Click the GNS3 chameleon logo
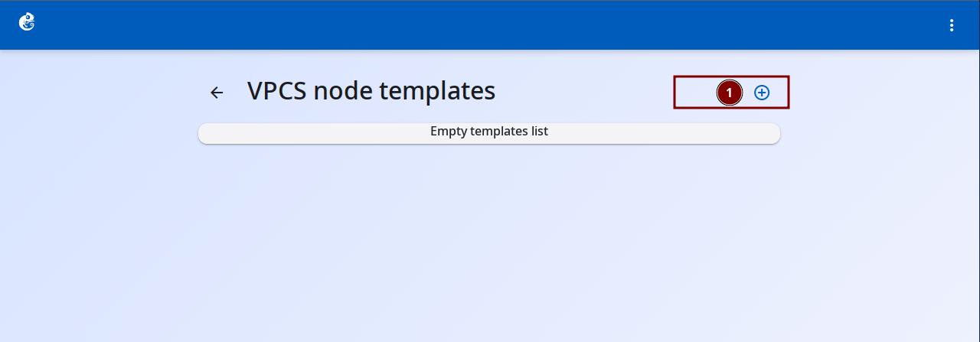The width and height of the screenshot is (980, 342). click(x=27, y=22)
